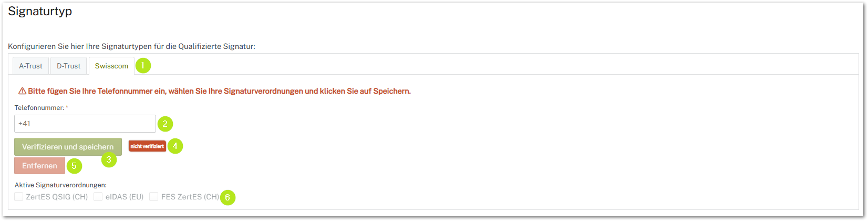Click the warning triangle icon
Screen dimensions: 868x221
[22, 91]
